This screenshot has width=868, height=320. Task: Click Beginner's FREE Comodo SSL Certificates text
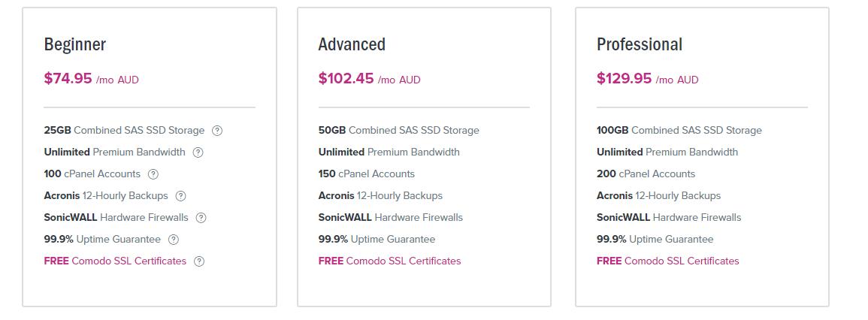(x=115, y=261)
